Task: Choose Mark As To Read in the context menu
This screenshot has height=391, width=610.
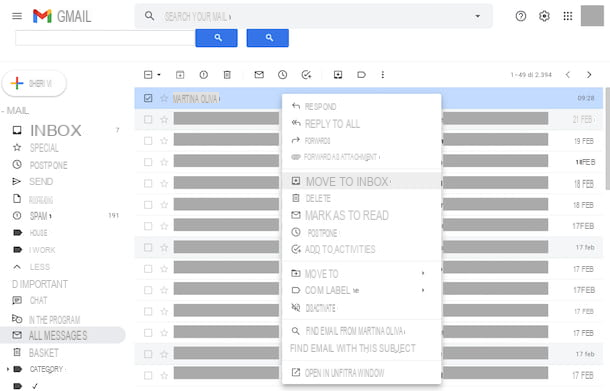Action: [x=362, y=215]
